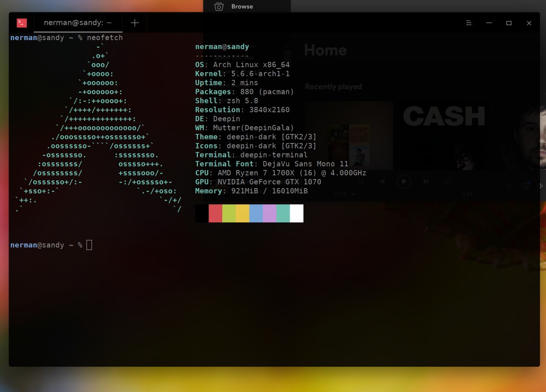Click the red color block in neofetch palette
Viewport: 546px width, 392px height.
215,213
